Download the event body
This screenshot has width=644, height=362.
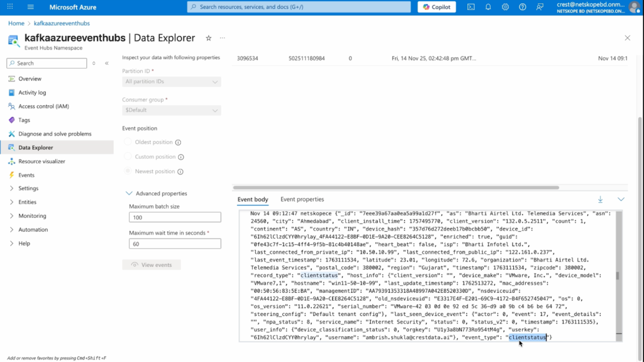coord(601,200)
